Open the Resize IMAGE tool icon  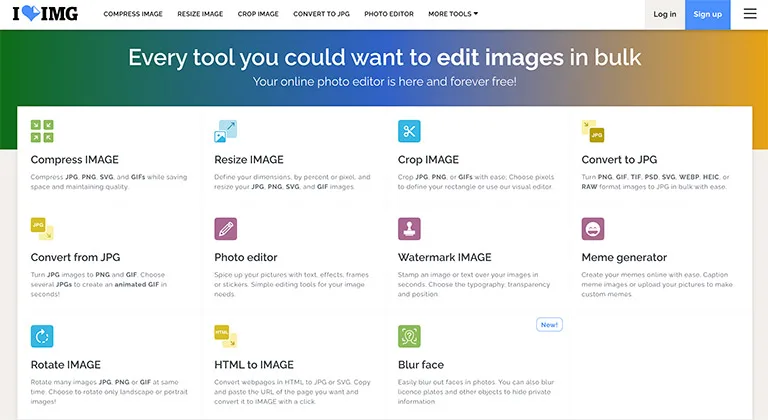pos(225,131)
